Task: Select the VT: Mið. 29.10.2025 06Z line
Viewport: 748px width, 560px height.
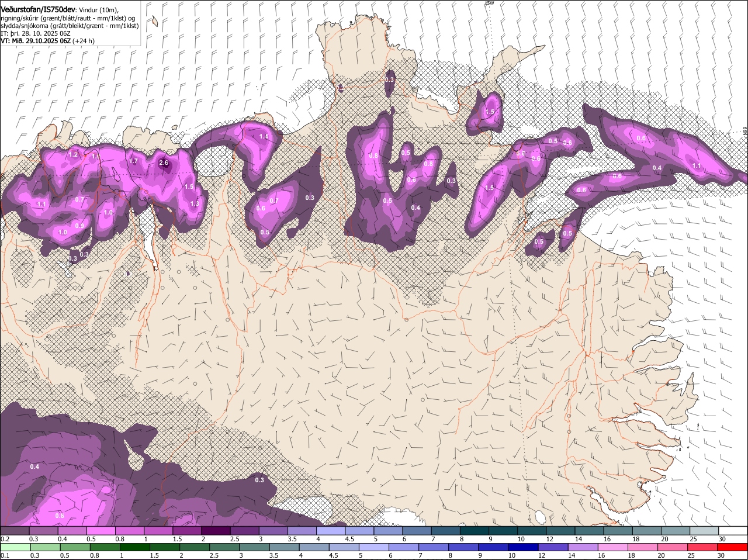Action: pyautogui.click(x=48, y=41)
